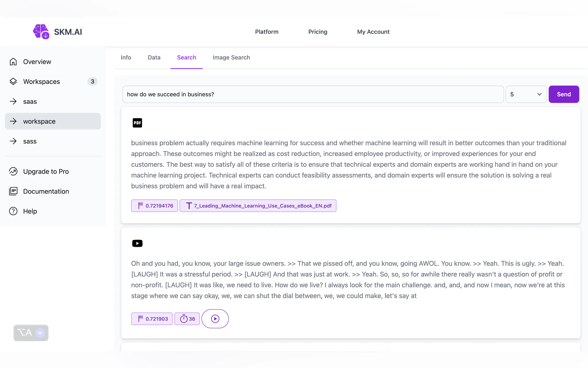
Task: Click the search query input field
Action: [x=313, y=95]
